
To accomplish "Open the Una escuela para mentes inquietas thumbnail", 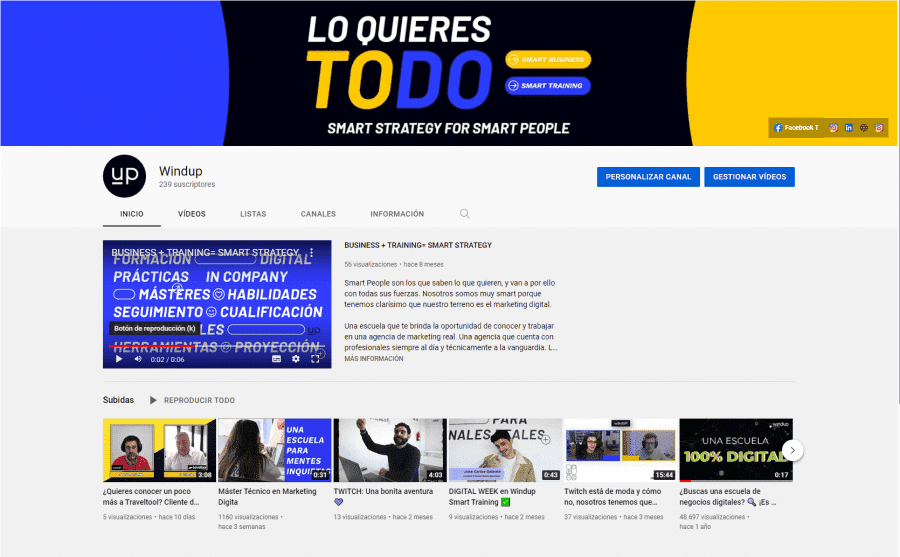I will 274,450.
